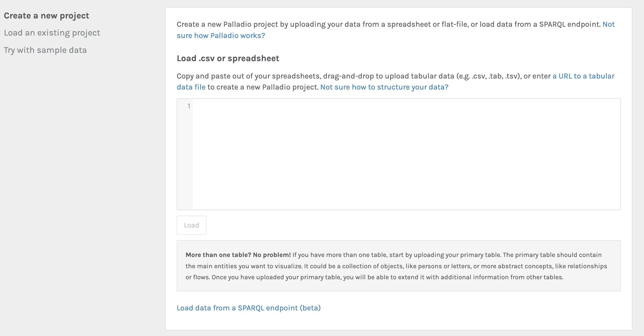The image size is (644, 336).
Task: Follow the "Not sure how Palladio works?" link
Action: (x=221, y=36)
